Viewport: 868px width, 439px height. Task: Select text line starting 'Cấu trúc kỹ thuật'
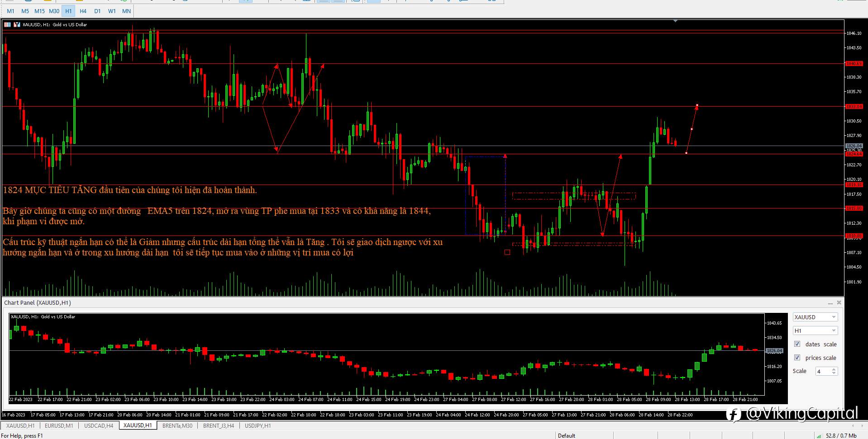[223, 242]
